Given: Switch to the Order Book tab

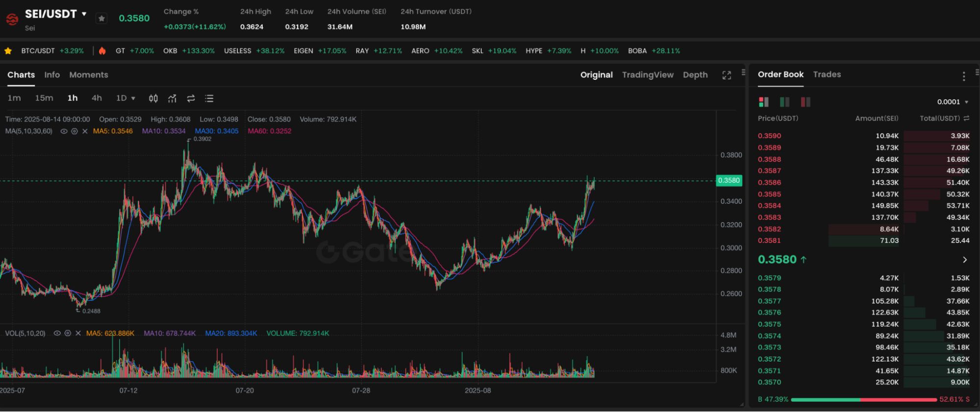Looking at the screenshot, I should pyautogui.click(x=780, y=74).
